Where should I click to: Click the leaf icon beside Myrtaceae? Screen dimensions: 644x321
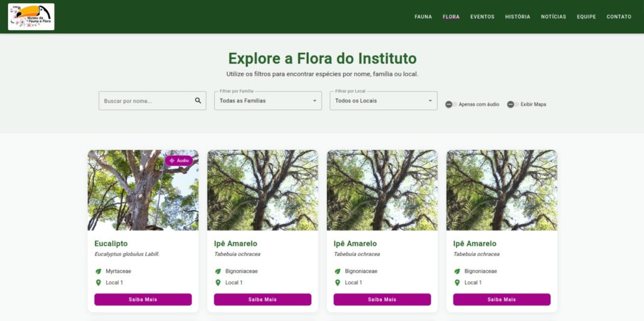click(98, 271)
